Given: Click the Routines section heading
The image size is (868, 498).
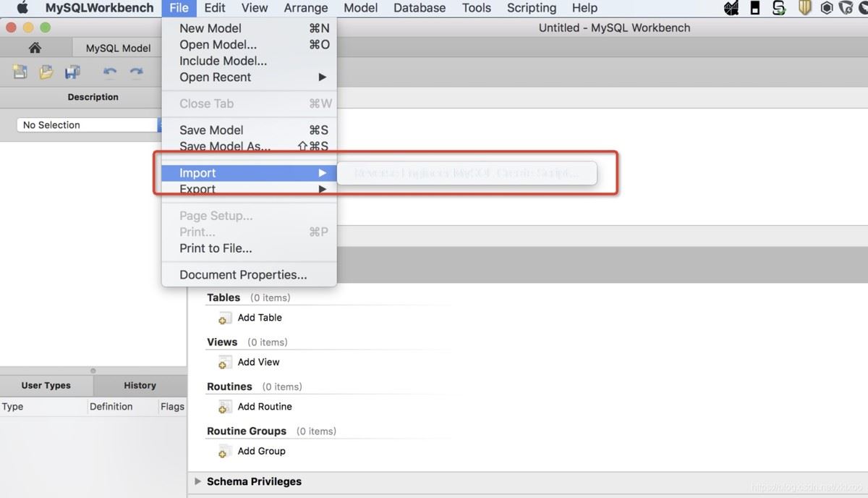Looking at the screenshot, I should (229, 387).
